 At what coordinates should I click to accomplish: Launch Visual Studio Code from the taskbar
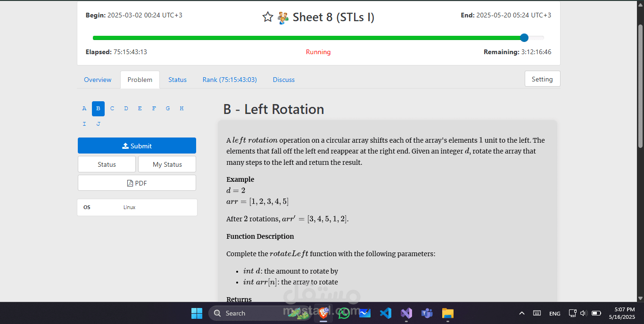[x=385, y=313]
